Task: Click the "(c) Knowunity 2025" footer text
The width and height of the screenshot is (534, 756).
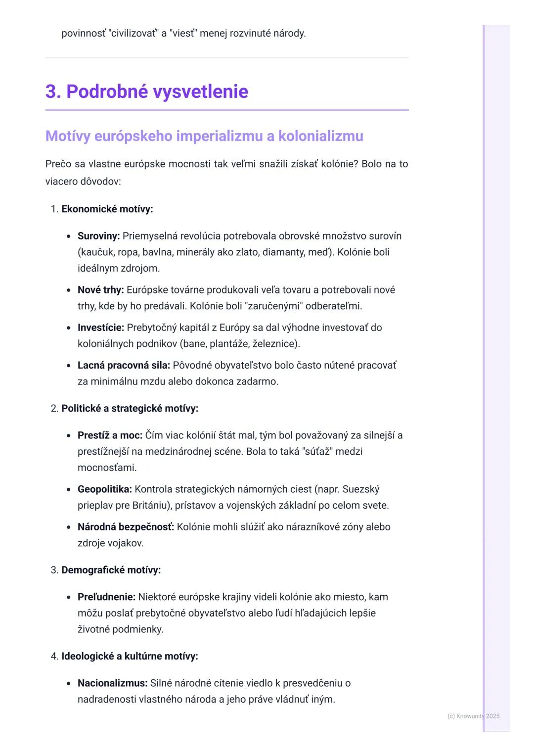Action: [473, 716]
